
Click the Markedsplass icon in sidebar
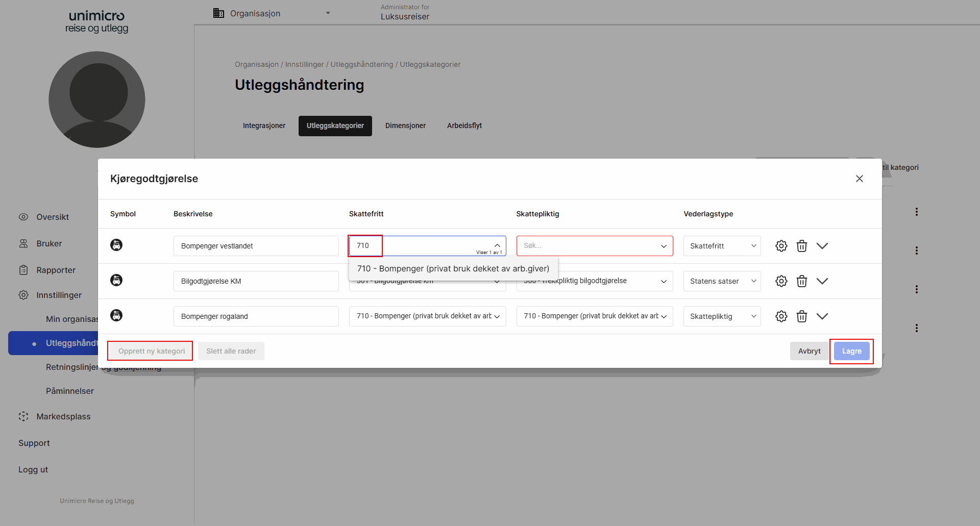pos(23,416)
